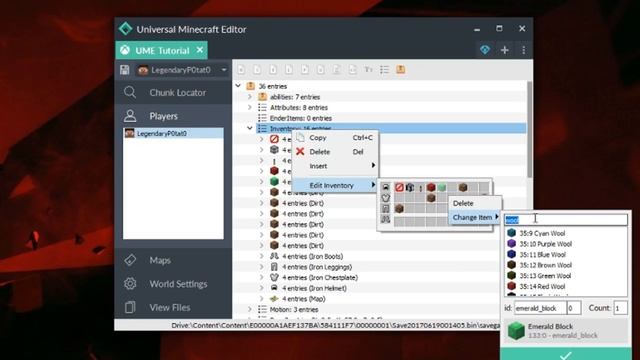Viewport: 640px width, 360px height.
Task: Expand the abilities: 7 entries node
Action: tap(250, 97)
